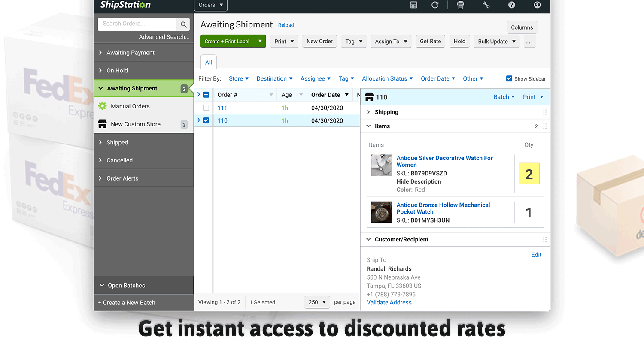Open the printer icon in top bar

[461, 5]
